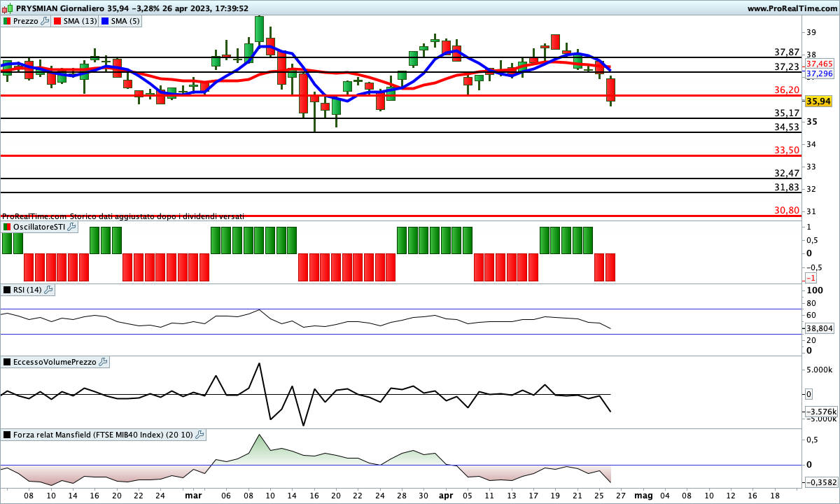Open OscillatoreSTI settings wrench
840x504 pixels.
71,227
